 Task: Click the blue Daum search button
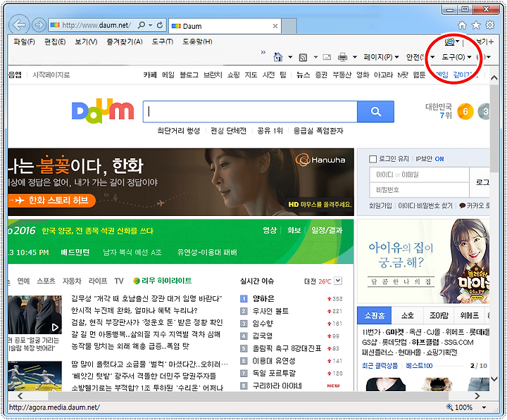pos(375,111)
